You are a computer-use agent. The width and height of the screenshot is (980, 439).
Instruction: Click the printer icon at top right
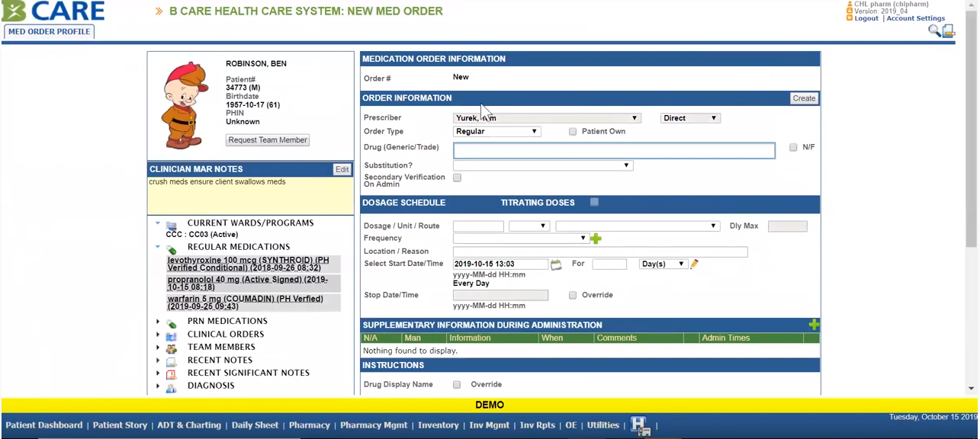[949, 30]
